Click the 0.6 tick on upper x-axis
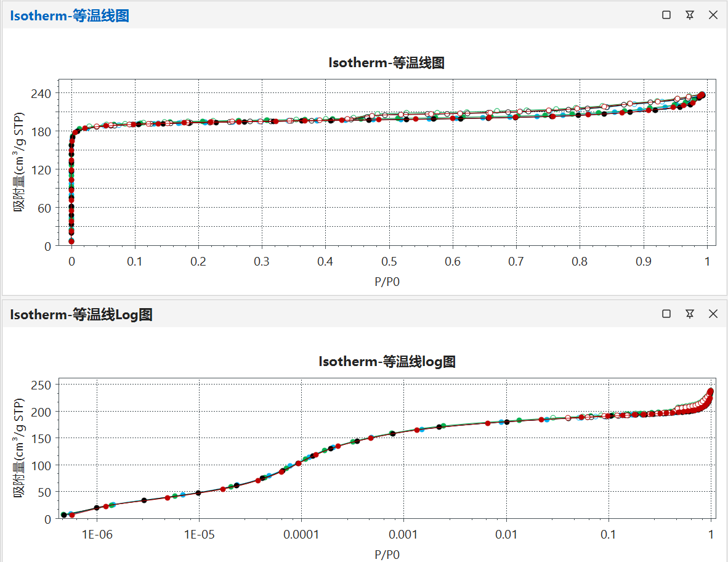 coord(453,261)
